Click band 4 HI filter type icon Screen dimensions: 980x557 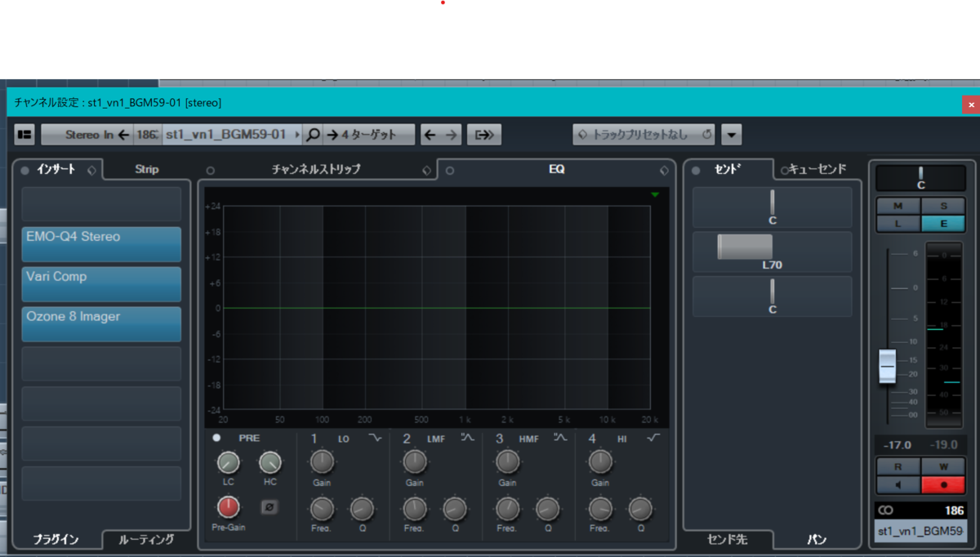coord(653,439)
